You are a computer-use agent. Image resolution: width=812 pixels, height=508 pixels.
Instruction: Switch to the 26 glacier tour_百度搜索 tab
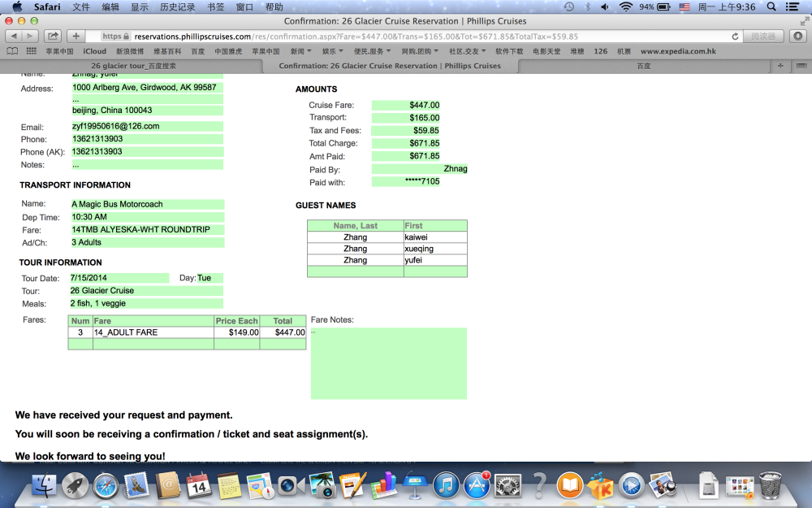(133, 66)
